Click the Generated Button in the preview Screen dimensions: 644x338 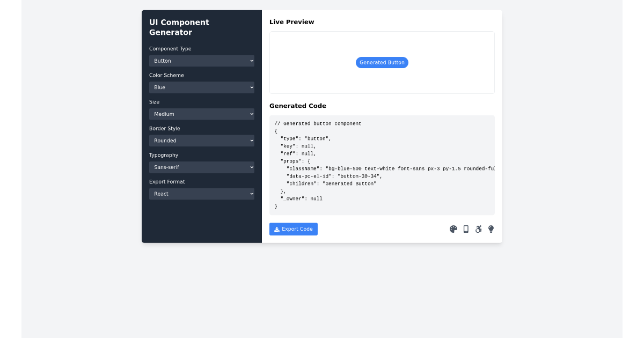[x=382, y=62]
